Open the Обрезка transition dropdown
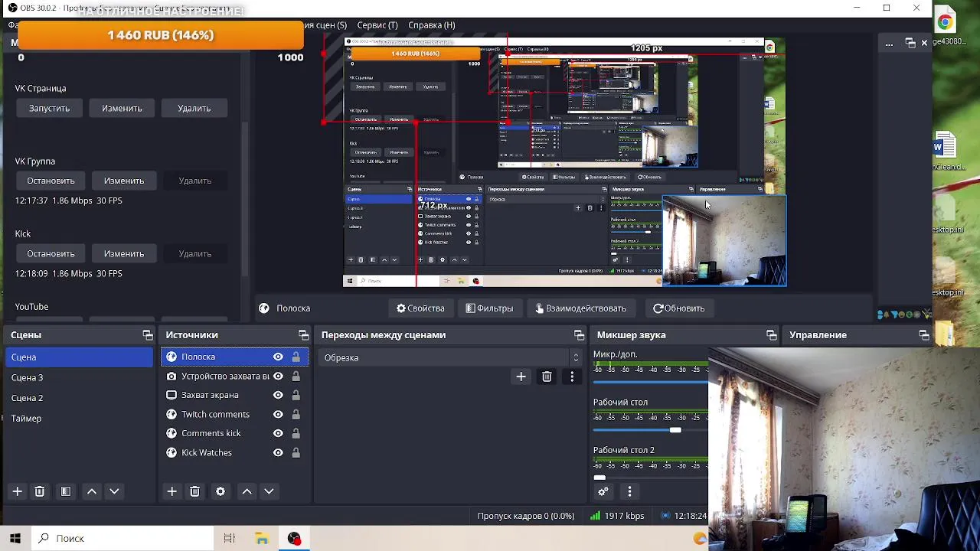980x551 pixels. click(449, 357)
